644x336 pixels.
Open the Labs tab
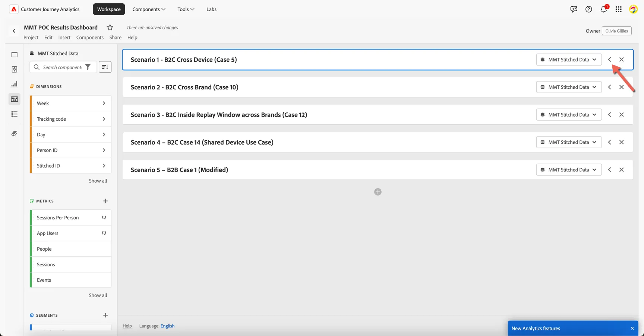211,9
